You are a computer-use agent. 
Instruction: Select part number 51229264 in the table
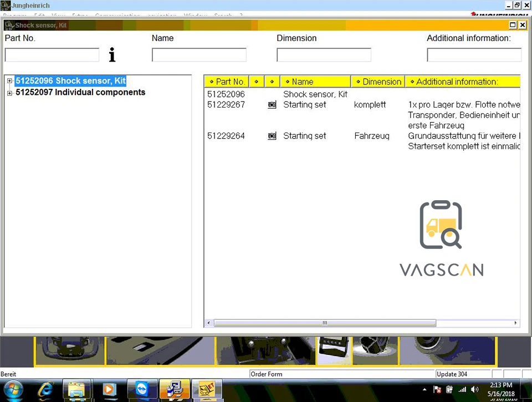(226, 136)
